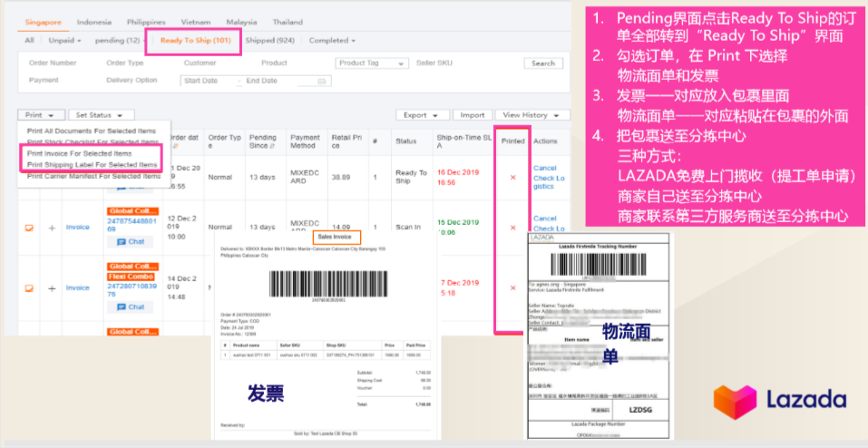The height and width of the screenshot is (448, 868).
Task: Click the Seller SKU filter field
Action: (434, 63)
